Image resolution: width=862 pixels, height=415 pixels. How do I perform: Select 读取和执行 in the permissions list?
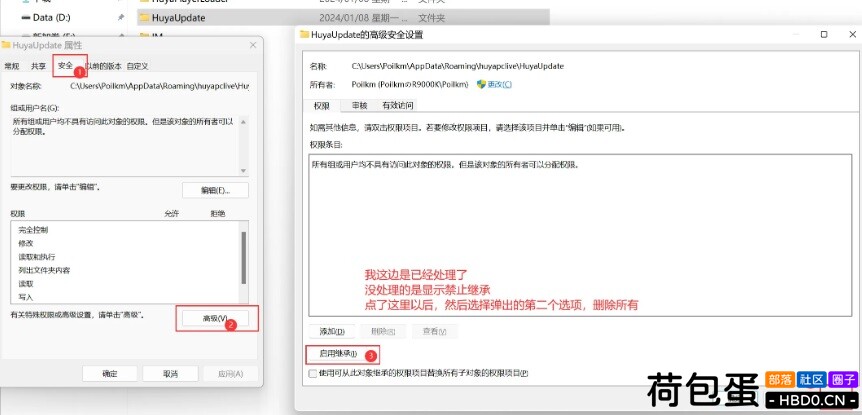click(36, 257)
